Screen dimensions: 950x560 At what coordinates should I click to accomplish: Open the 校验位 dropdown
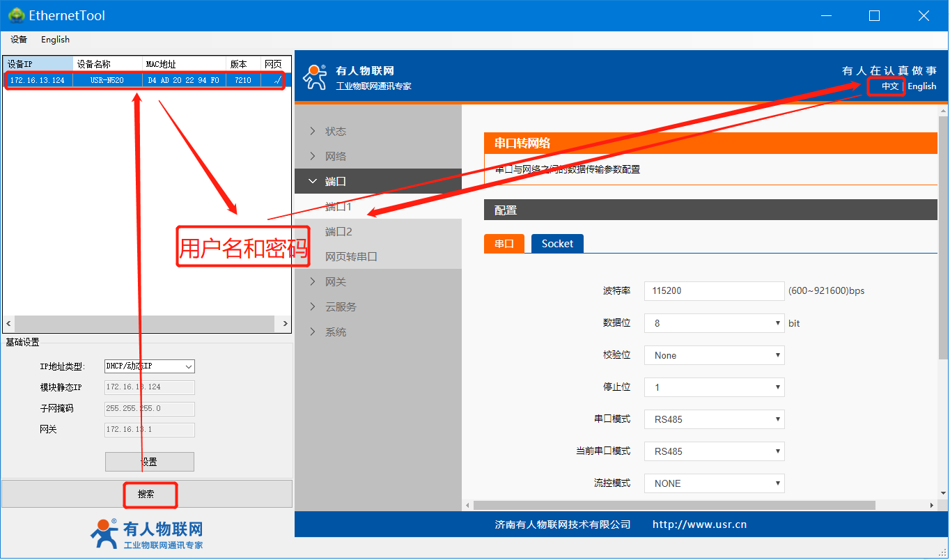[714, 355]
